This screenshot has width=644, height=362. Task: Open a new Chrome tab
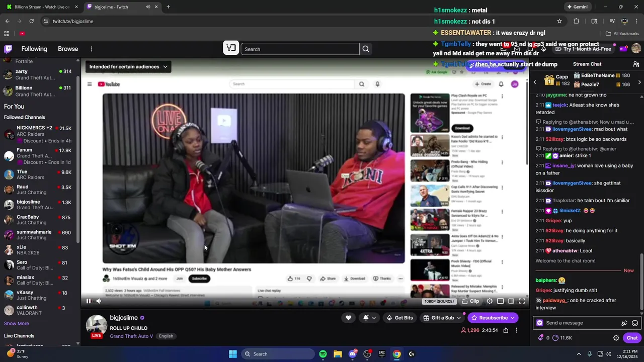(168, 7)
